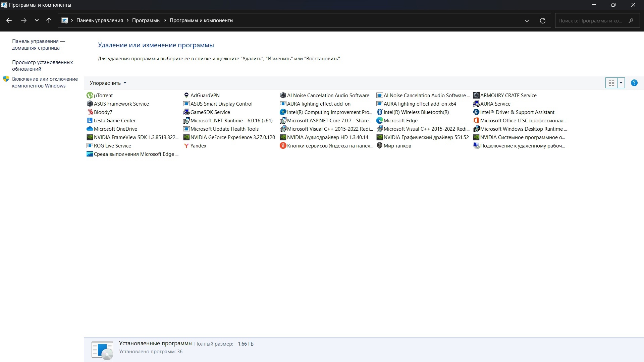Click the Среда выполнения Microsoft Edge icon
Screen dimensions: 644x362
click(90, 154)
